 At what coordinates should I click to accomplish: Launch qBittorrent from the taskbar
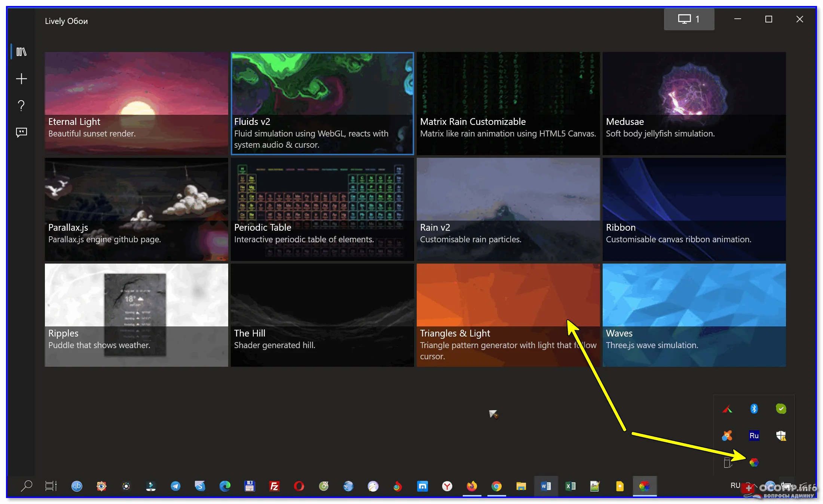tap(77, 486)
